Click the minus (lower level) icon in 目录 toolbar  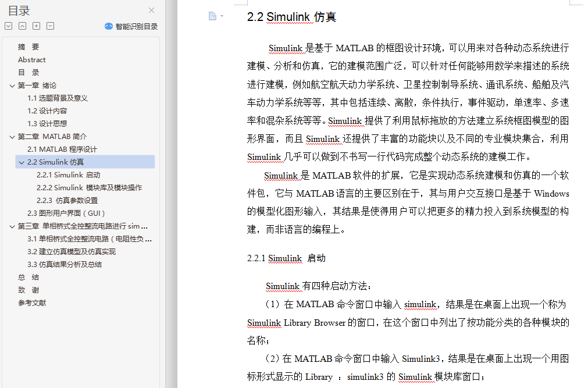50,26
